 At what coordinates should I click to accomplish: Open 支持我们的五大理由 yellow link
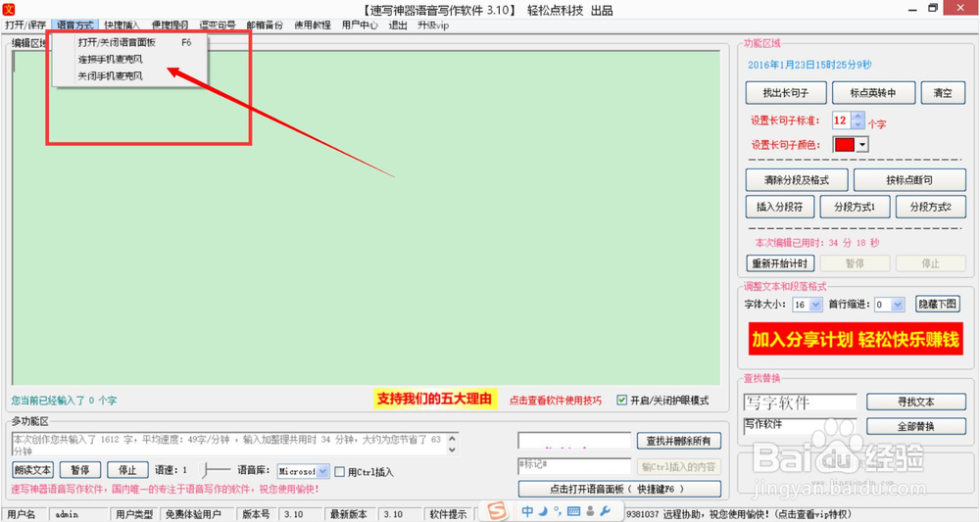pyautogui.click(x=435, y=399)
